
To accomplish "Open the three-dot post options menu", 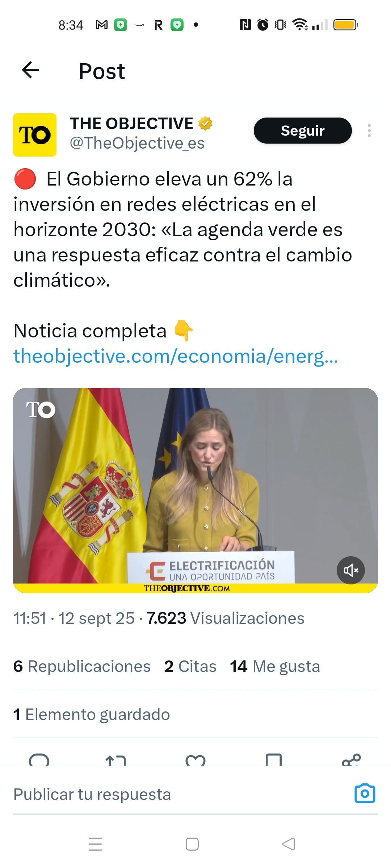I will [369, 131].
